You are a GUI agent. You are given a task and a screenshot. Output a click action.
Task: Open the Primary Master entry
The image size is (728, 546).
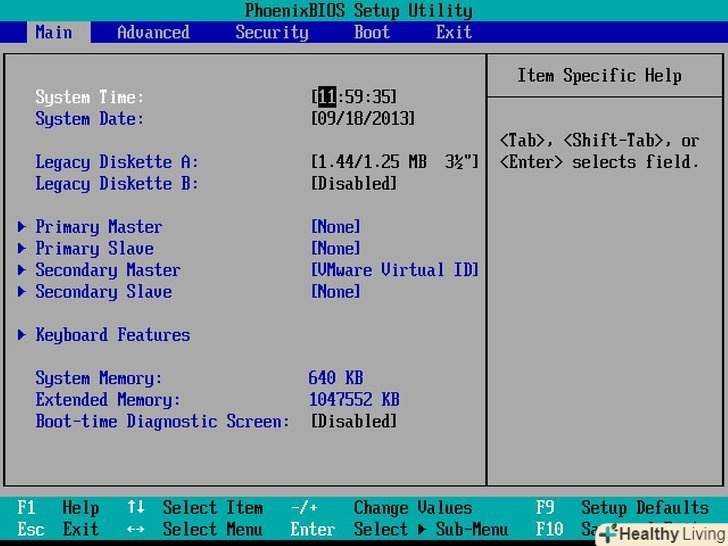click(99, 227)
